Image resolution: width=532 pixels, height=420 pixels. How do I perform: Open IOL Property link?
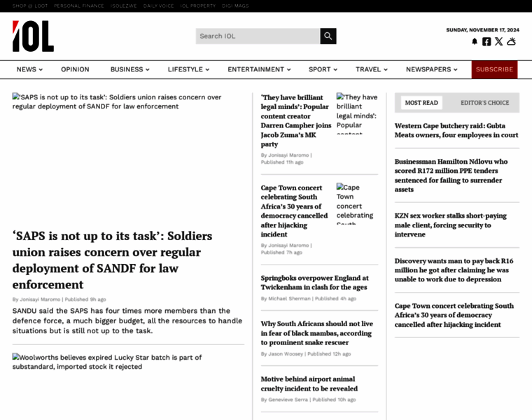[x=198, y=6]
